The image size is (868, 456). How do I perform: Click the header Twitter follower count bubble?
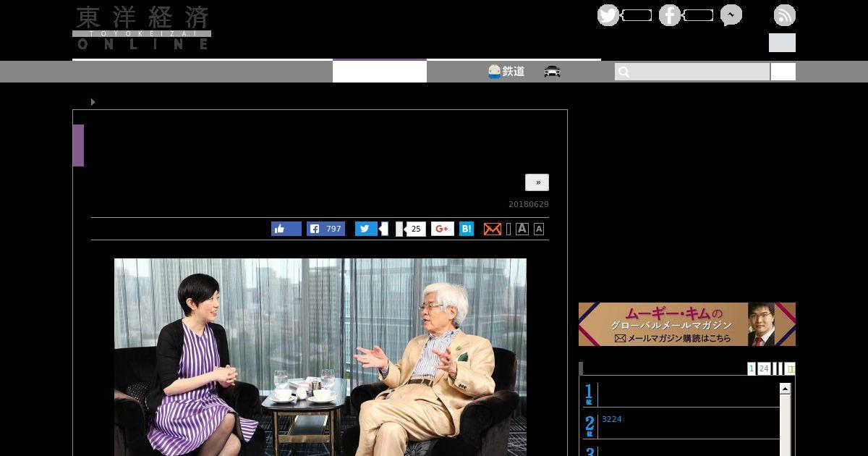[637, 15]
